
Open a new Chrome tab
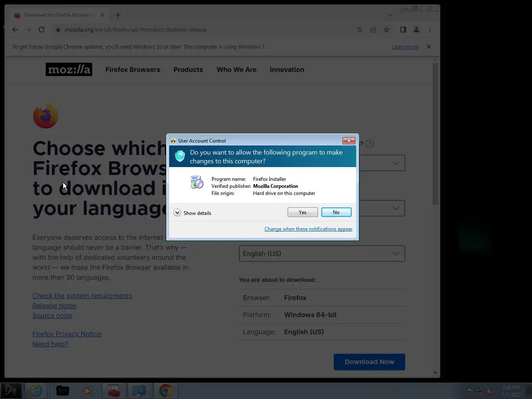click(118, 15)
